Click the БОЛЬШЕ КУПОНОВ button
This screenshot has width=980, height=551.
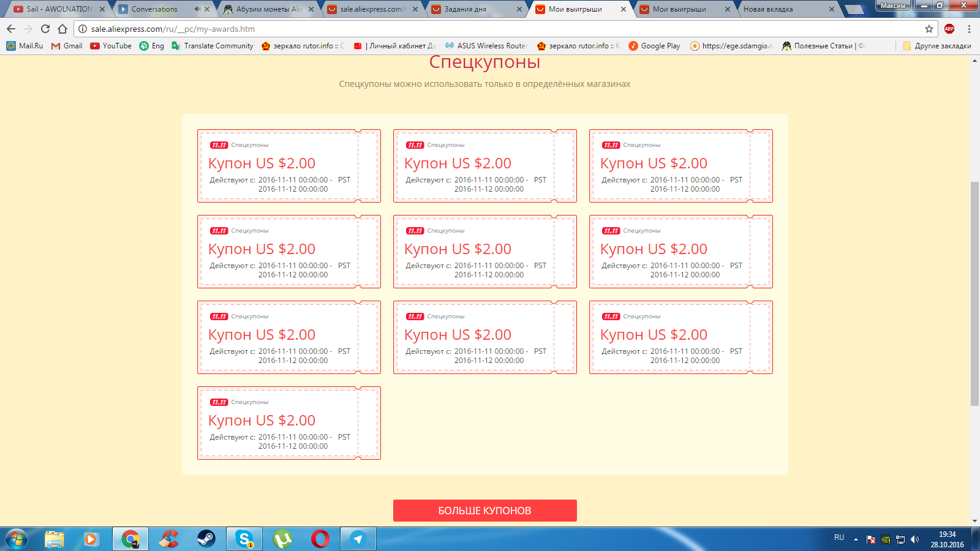[x=485, y=511]
